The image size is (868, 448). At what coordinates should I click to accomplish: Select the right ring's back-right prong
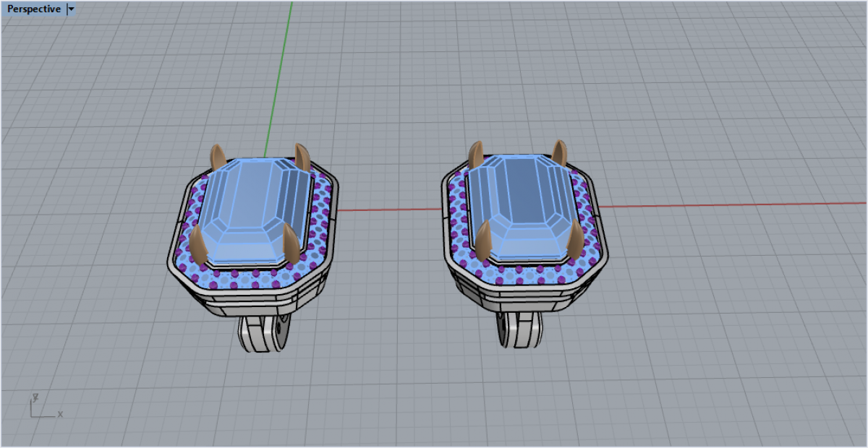click(x=559, y=152)
